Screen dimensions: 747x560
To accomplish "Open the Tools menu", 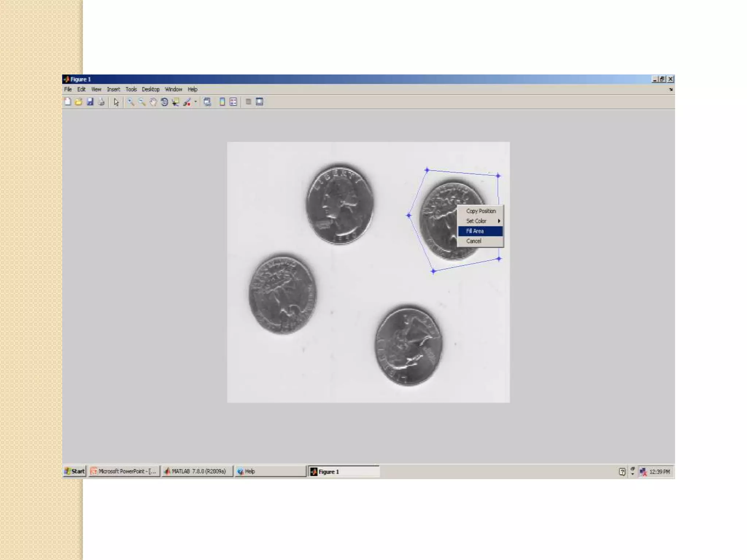I will 131,89.
